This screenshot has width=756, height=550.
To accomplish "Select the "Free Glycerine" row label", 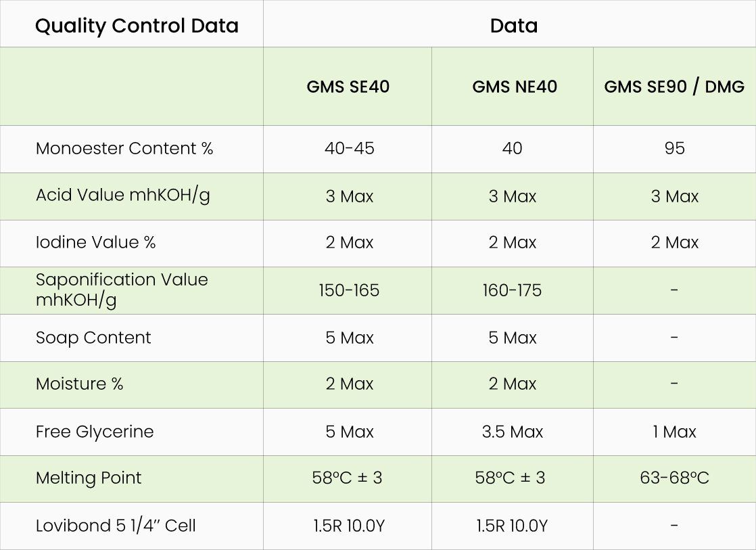I will click(95, 432).
